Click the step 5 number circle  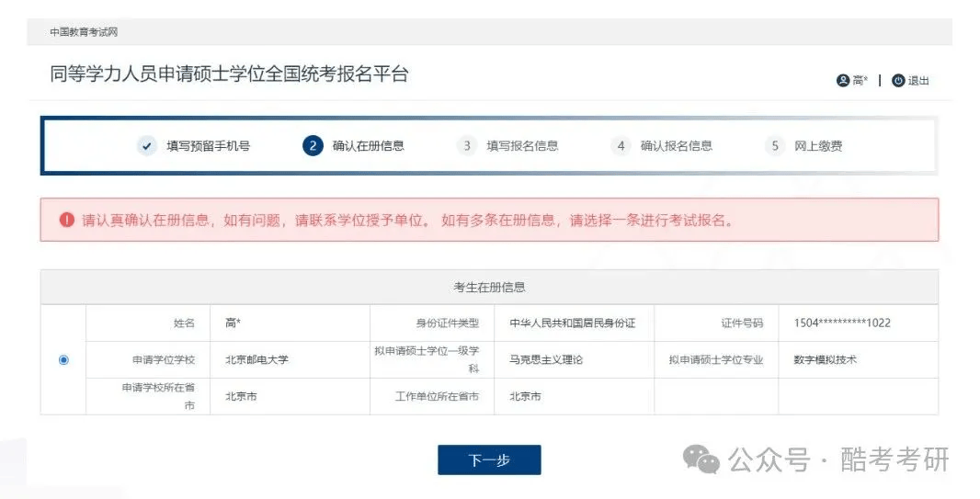coord(775,146)
